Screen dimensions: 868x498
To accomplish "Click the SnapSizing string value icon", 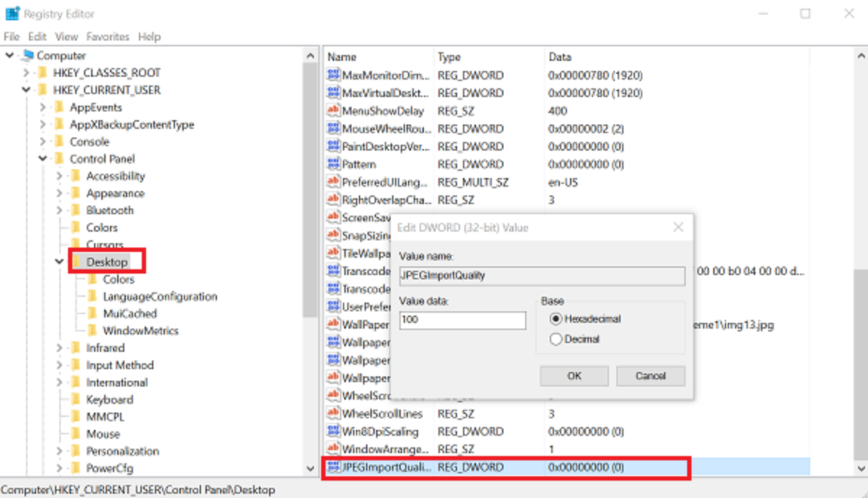I will coord(333,235).
